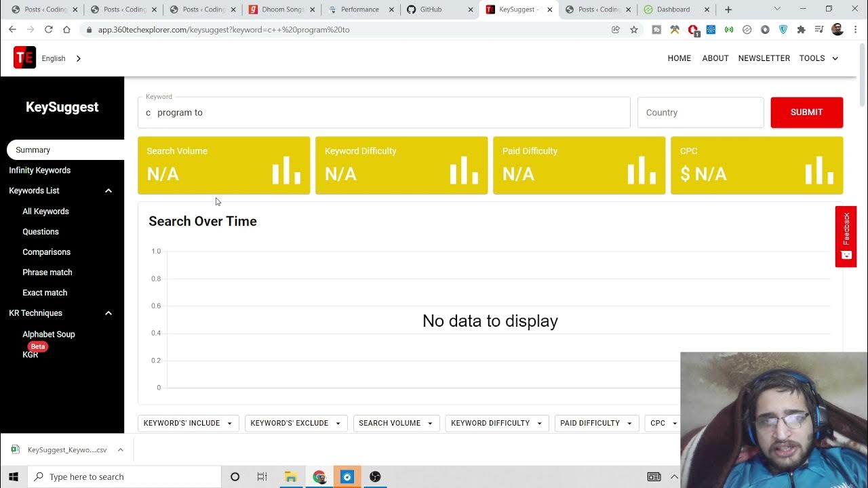Expand the KEYWORD'S INCLUDE filter dropdown
The image size is (868, 488).
click(188, 423)
